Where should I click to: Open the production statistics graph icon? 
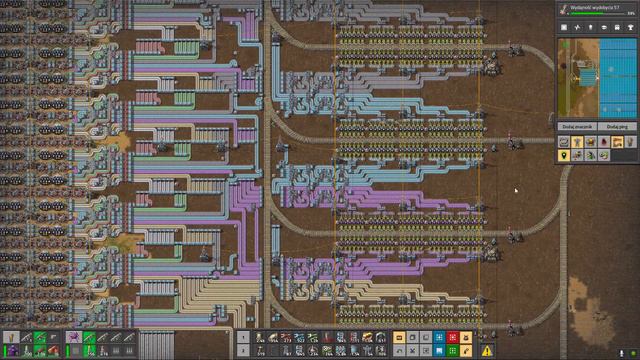577,27
